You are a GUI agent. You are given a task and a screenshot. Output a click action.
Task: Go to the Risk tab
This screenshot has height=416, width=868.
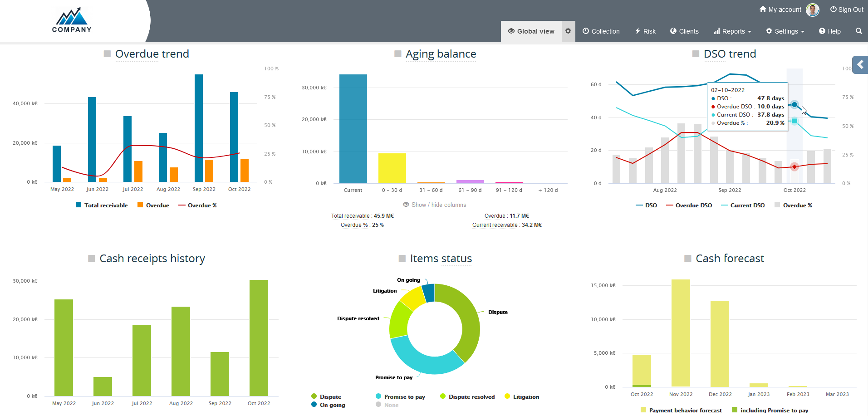(645, 31)
